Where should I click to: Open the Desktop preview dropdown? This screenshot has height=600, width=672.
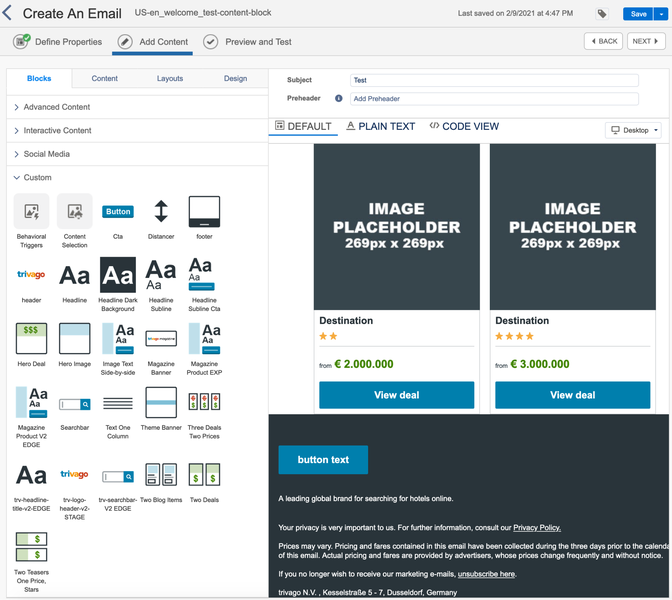pos(634,131)
